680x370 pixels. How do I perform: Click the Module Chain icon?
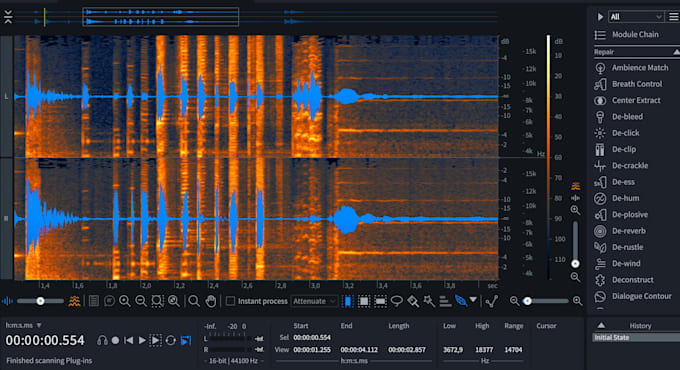pos(600,35)
